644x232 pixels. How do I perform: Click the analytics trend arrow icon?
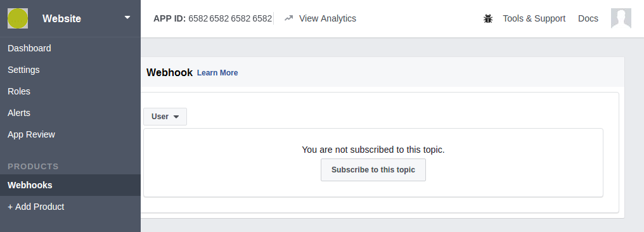pos(289,18)
